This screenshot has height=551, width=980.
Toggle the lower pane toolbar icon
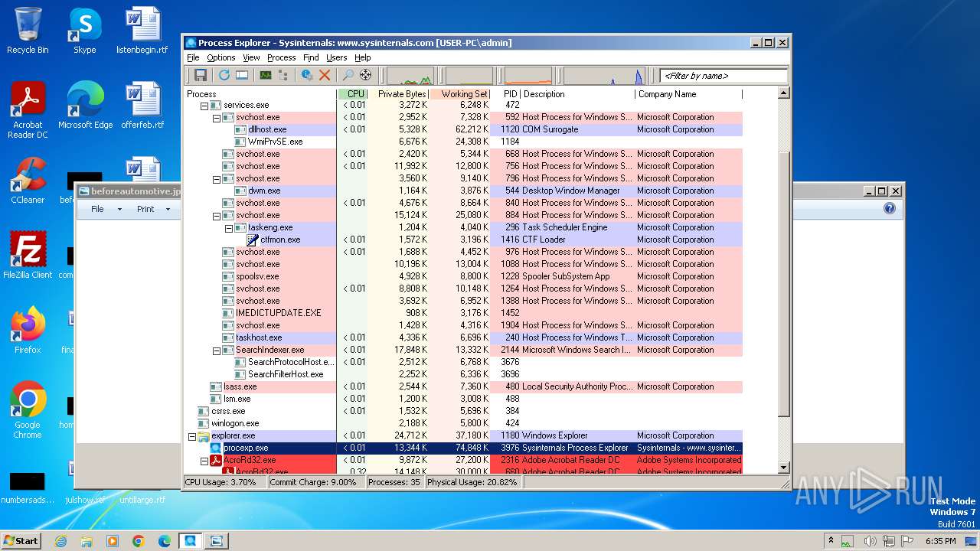coord(242,75)
